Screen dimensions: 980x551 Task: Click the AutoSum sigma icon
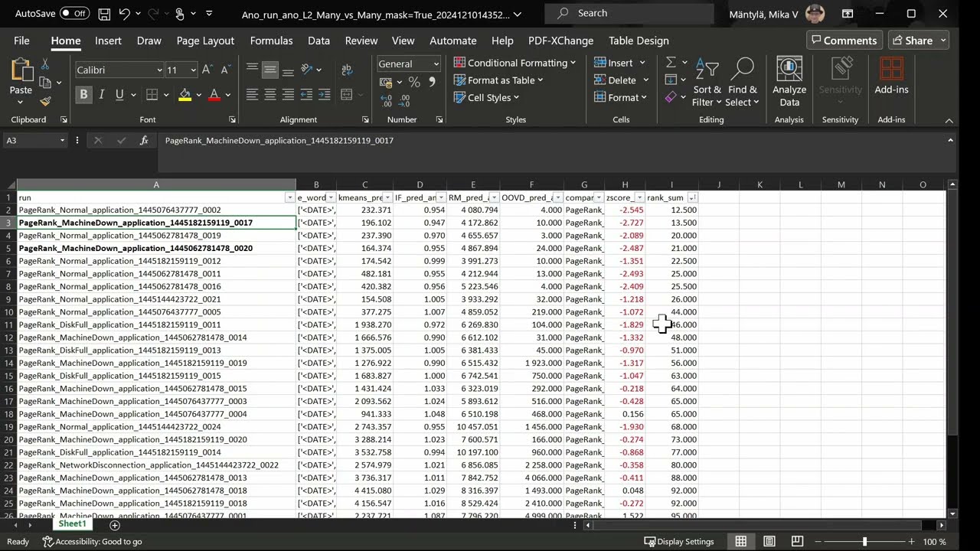point(671,63)
